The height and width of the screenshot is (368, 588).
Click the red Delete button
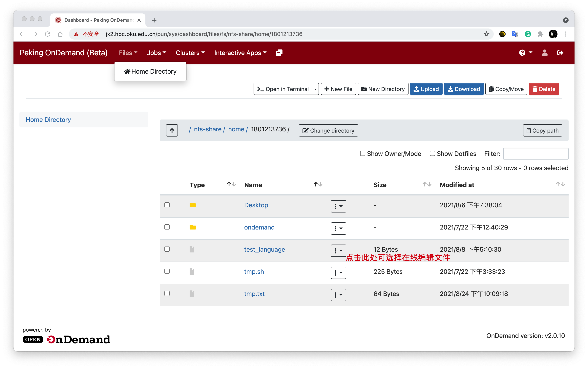[544, 89]
